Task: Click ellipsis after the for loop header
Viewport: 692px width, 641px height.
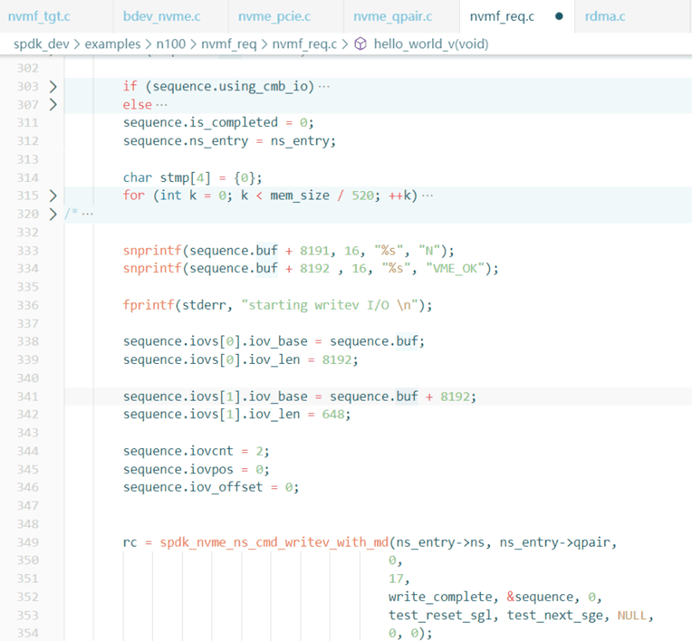Action: pyautogui.click(x=427, y=196)
